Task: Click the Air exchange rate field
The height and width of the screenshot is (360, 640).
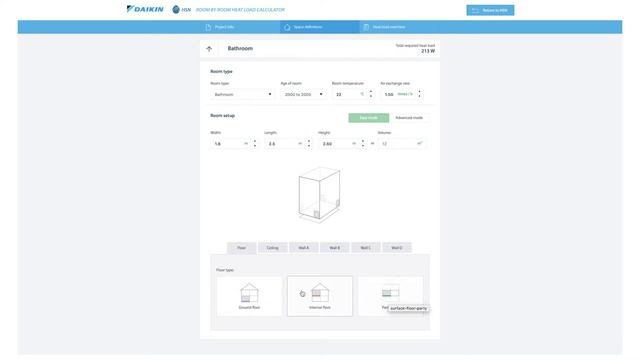Action: (398, 94)
